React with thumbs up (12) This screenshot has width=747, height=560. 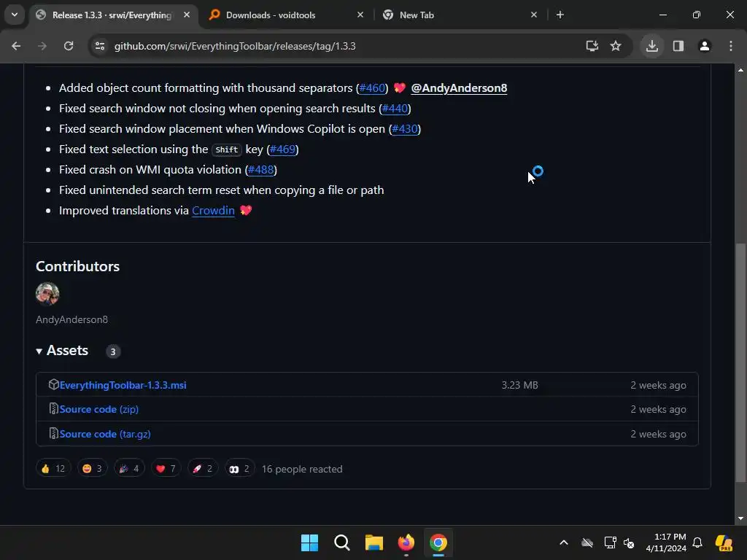[x=53, y=469]
